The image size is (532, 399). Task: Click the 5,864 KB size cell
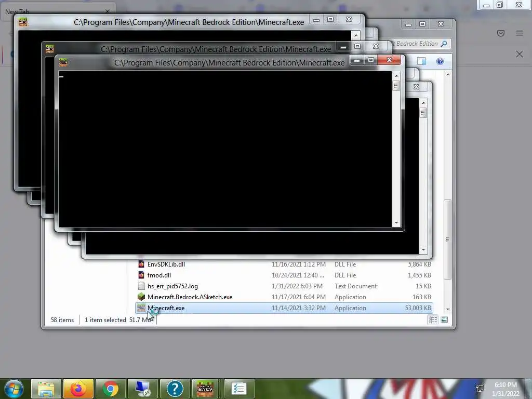point(419,264)
